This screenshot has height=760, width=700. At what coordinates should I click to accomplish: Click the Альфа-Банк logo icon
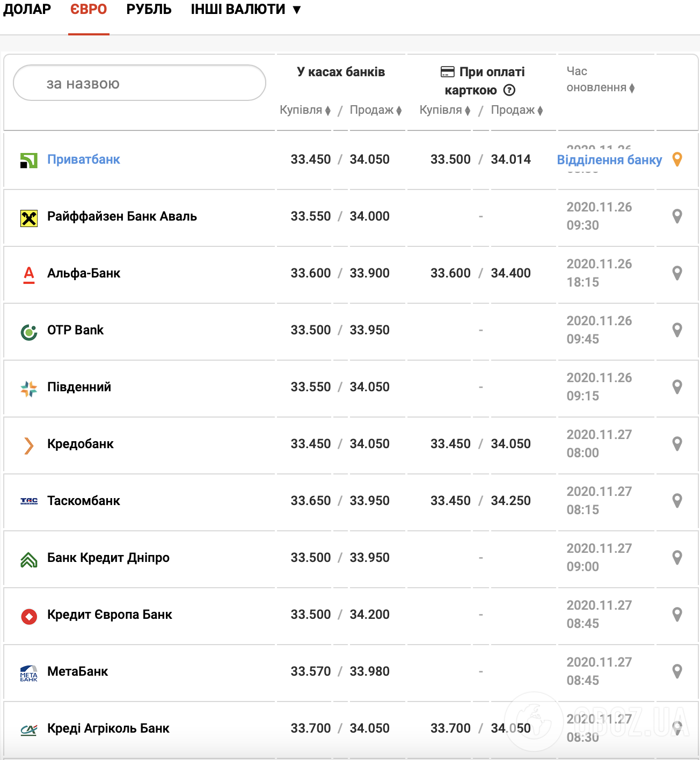tap(29, 275)
